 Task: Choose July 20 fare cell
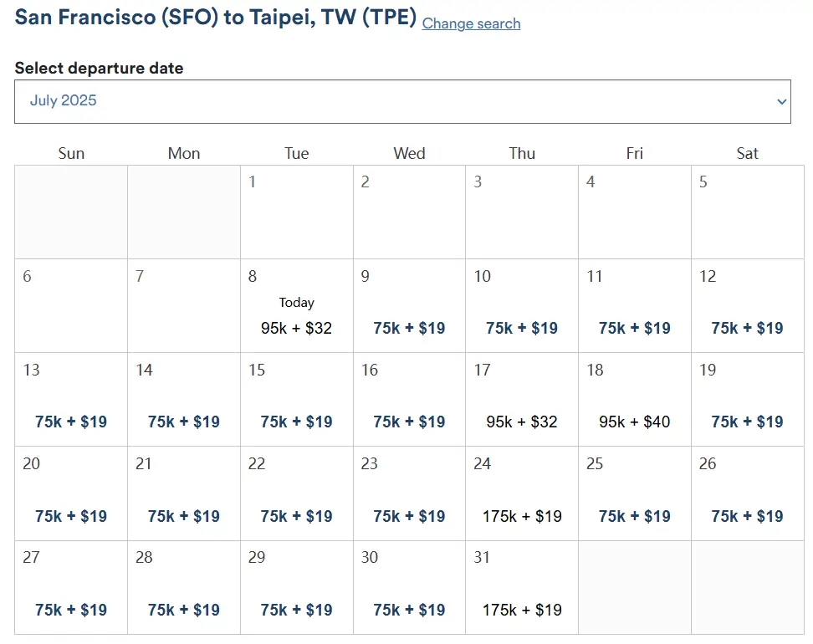pyautogui.click(x=71, y=493)
